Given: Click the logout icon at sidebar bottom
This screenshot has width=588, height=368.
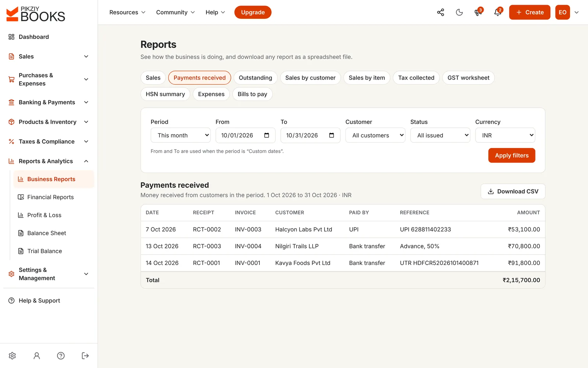Looking at the screenshot, I should point(85,355).
